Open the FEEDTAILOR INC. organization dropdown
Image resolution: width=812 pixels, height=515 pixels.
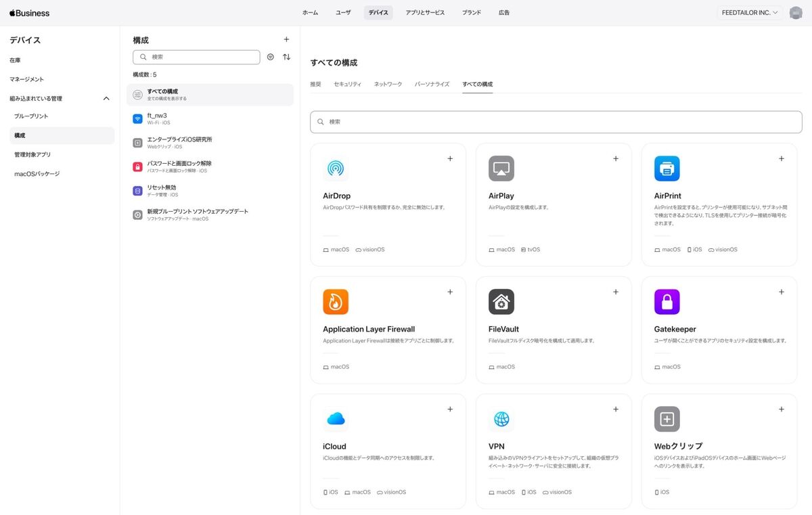(x=750, y=13)
